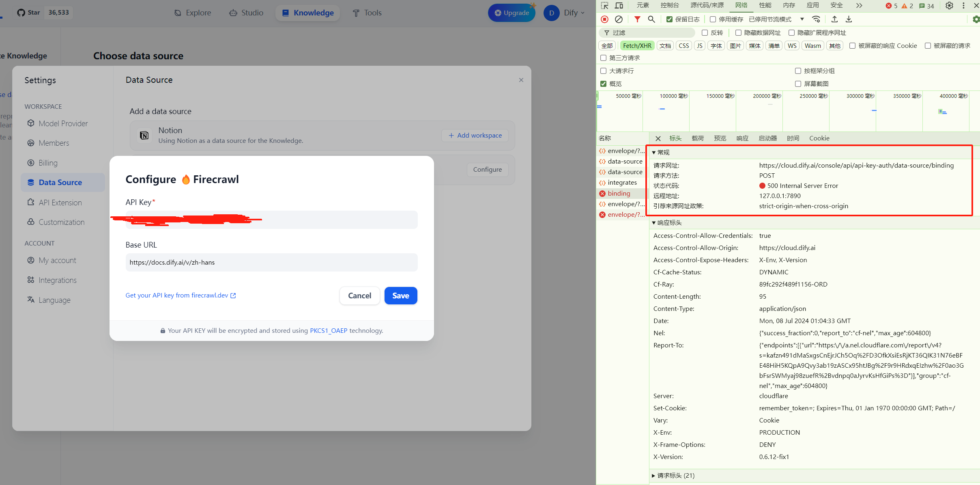Open the PKCS1_OAEP link
980x485 pixels.
click(329, 330)
